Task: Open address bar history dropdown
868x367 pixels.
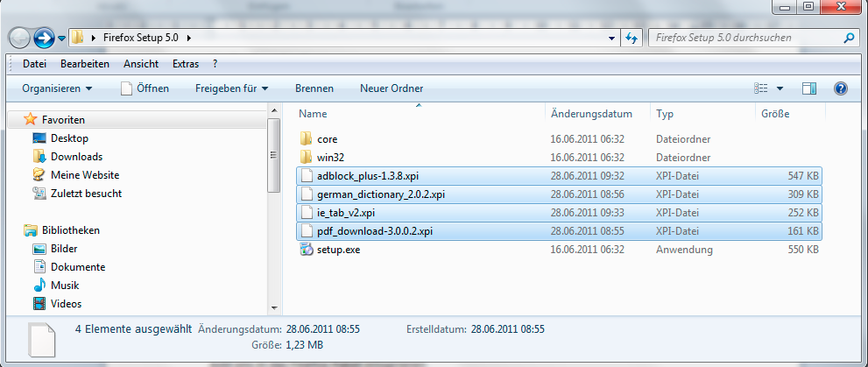Action: 611,39
